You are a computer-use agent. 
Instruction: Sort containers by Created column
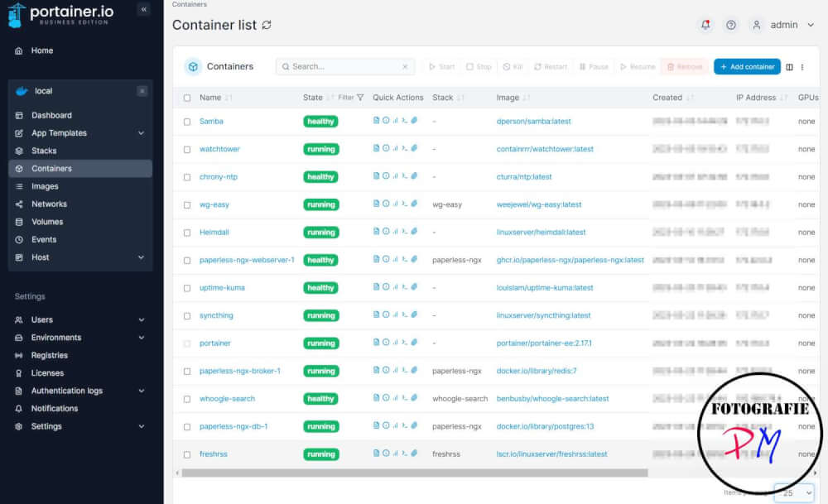click(672, 98)
